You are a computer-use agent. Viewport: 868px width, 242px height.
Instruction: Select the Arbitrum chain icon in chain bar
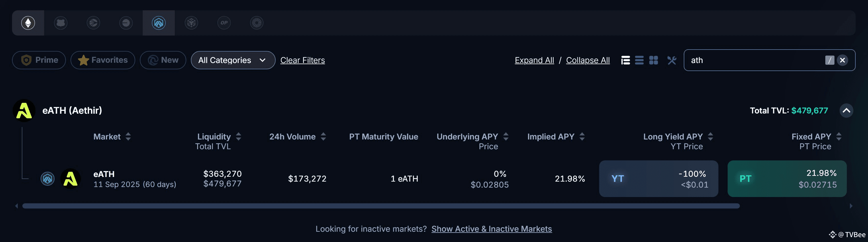[x=159, y=23]
